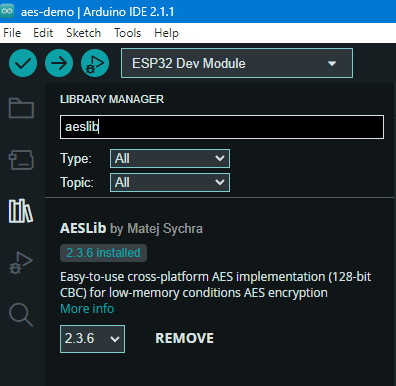Viewport: 396px width, 386px height.
Task: Open the Sketchbook folder sidebar icon
Action: point(21,108)
